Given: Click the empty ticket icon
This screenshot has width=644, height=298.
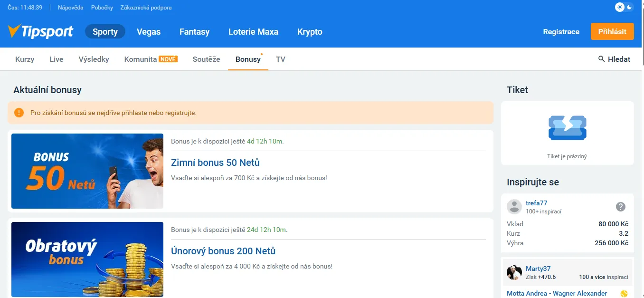Looking at the screenshot, I should point(567,128).
